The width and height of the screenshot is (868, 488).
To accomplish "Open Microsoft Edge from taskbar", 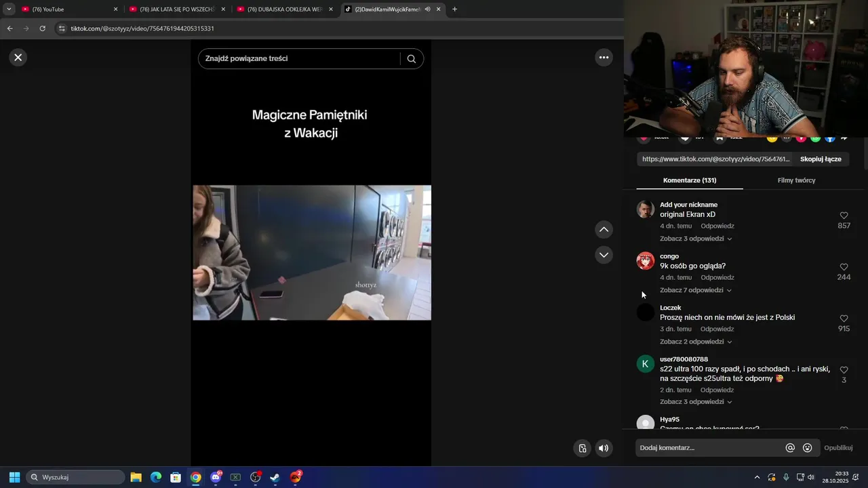I will [x=155, y=477].
